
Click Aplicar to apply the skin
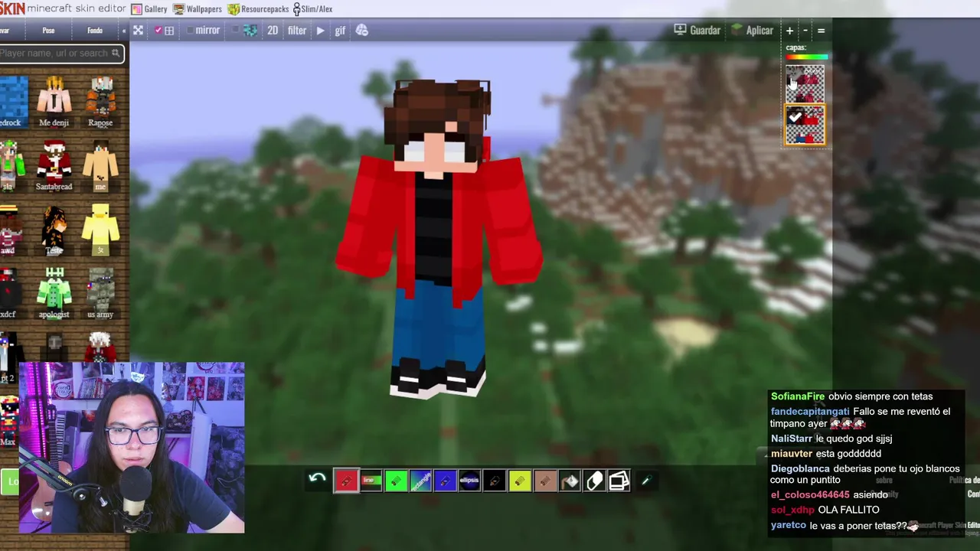(x=752, y=30)
